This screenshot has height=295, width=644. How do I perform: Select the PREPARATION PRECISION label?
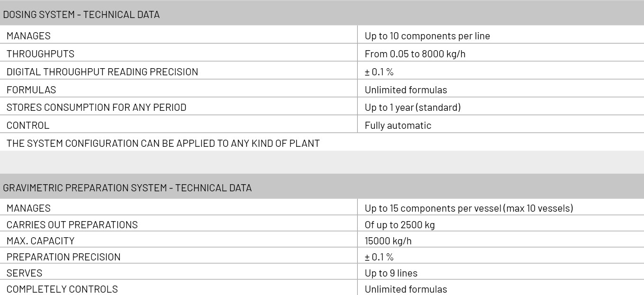[x=63, y=257]
